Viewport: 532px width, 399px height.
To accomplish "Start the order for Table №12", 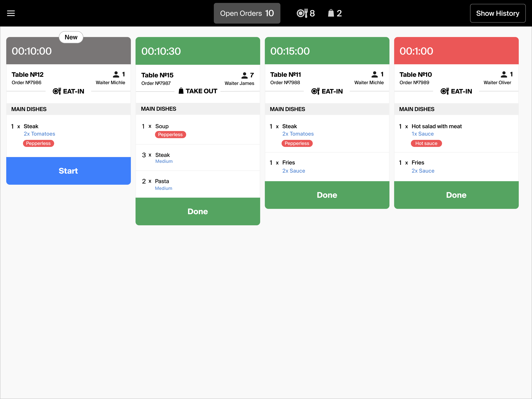I will 69,171.
